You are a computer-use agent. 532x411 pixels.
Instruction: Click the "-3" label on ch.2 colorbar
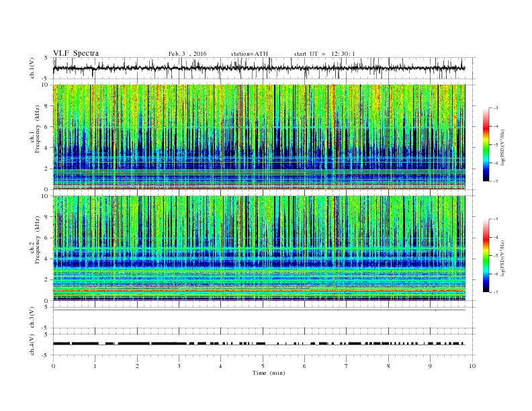496,219
